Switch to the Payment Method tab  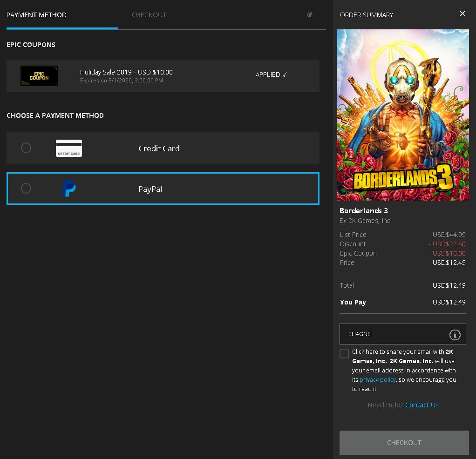[36, 15]
